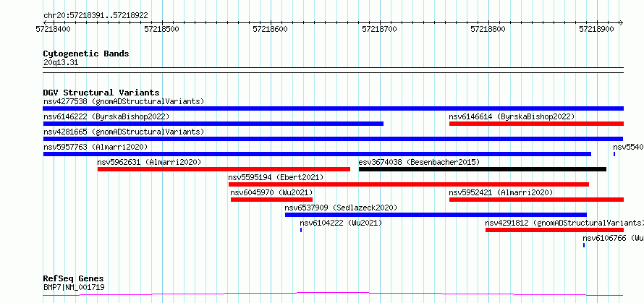Screen dimensions: 644x303
Task: Open the nsv6146222 (ByrskaBishop2022) label
Action: pyautogui.click(x=106, y=116)
